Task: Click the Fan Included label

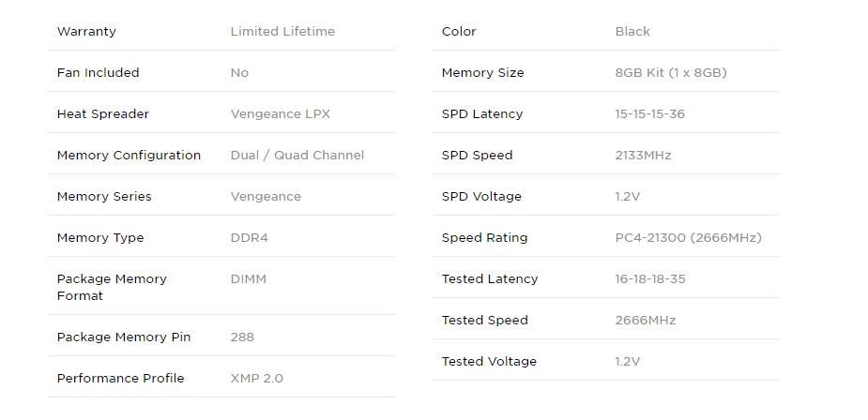Action: click(x=98, y=73)
